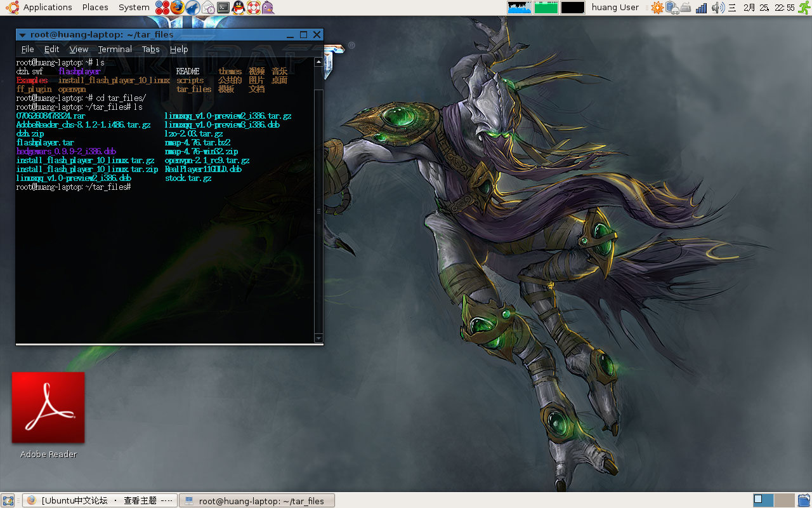Launch Firefox from the top panel
The width and height of the screenshot is (812, 508).
click(x=178, y=8)
